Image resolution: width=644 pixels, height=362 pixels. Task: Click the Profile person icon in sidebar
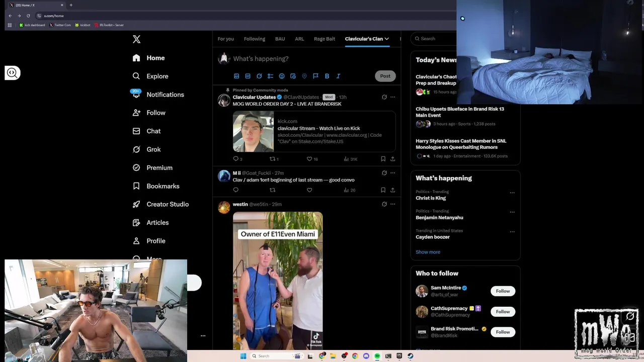[x=136, y=241]
